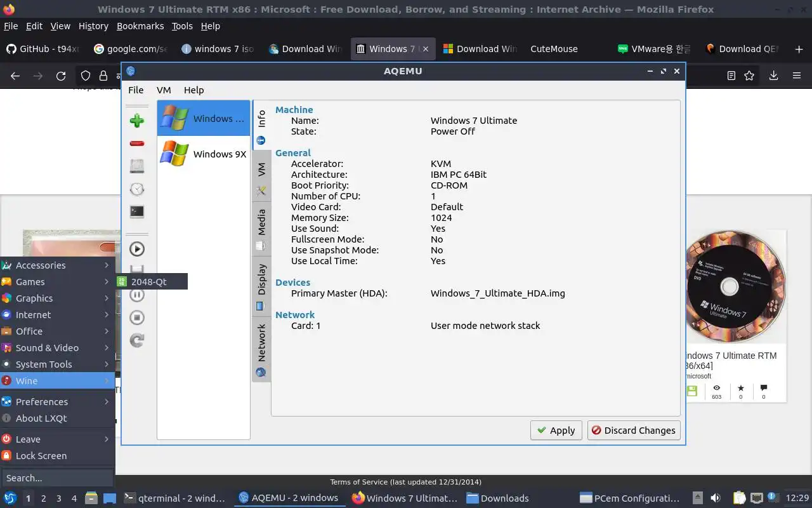Focus the application menu Search field
Viewport: 812px width, 508px height.
pos(57,478)
